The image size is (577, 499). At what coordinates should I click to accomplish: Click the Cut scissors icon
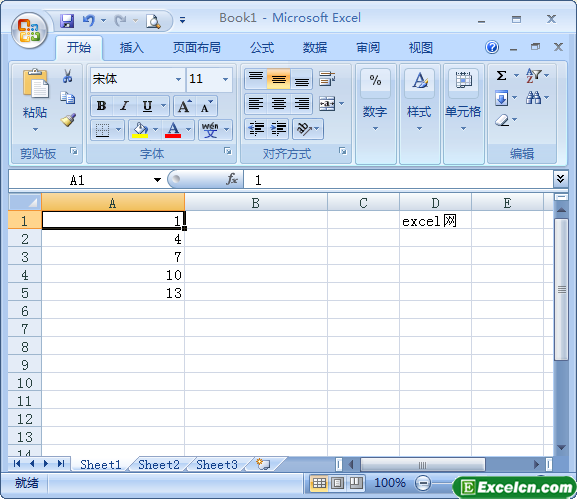pyautogui.click(x=67, y=76)
